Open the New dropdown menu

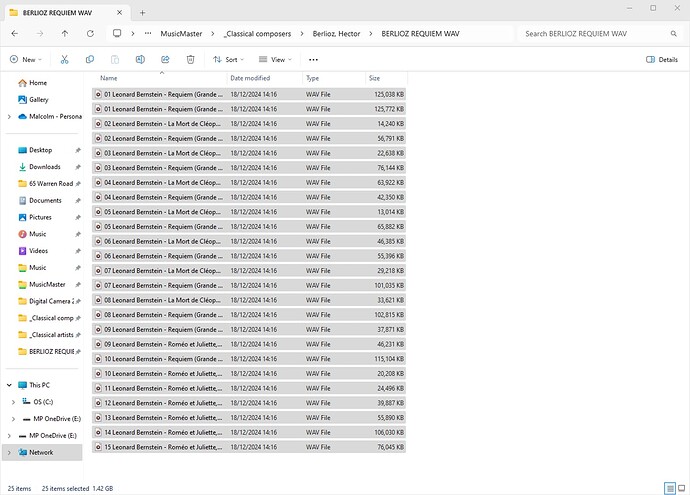tap(26, 59)
